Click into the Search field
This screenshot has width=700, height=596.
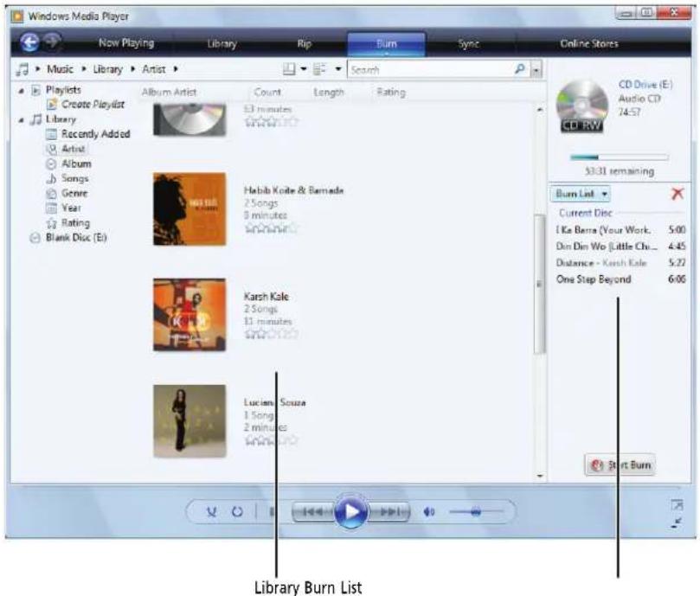[x=430, y=70]
